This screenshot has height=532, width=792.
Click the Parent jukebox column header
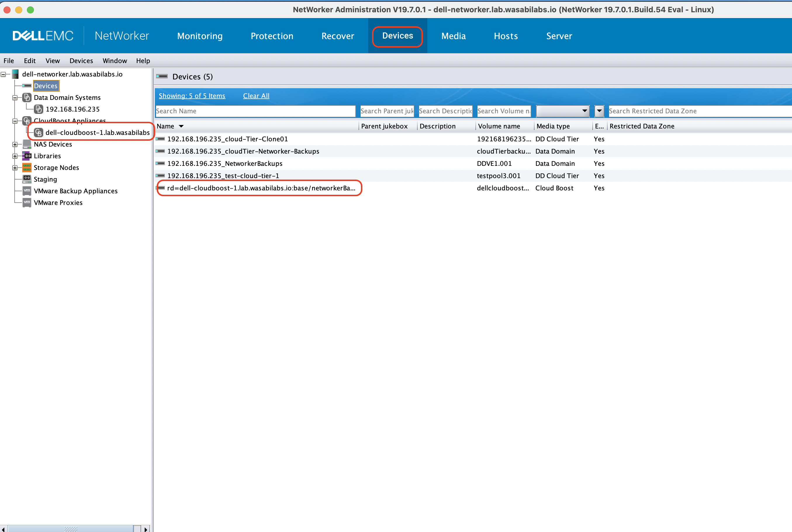tap(388, 126)
